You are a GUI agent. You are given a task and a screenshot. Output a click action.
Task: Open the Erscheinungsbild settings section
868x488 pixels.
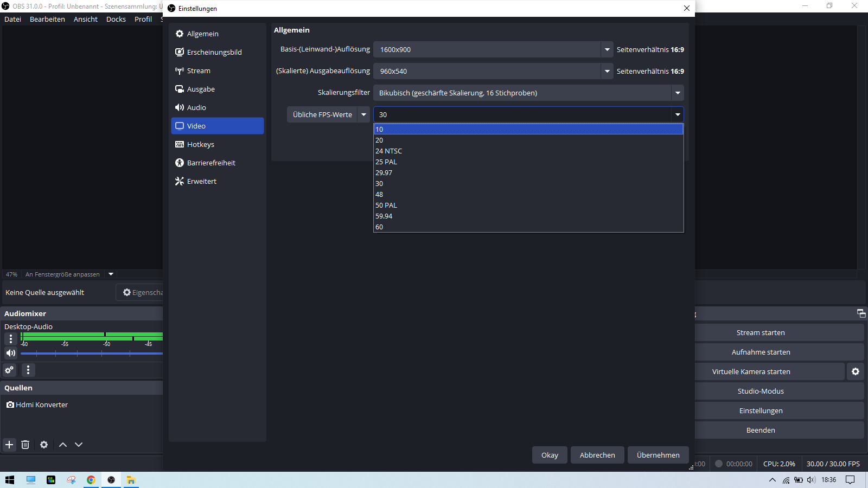coord(218,52)
